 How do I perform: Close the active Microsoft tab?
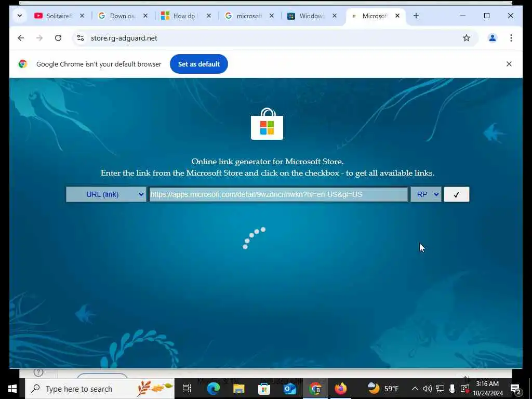click(x=397, y=16)
